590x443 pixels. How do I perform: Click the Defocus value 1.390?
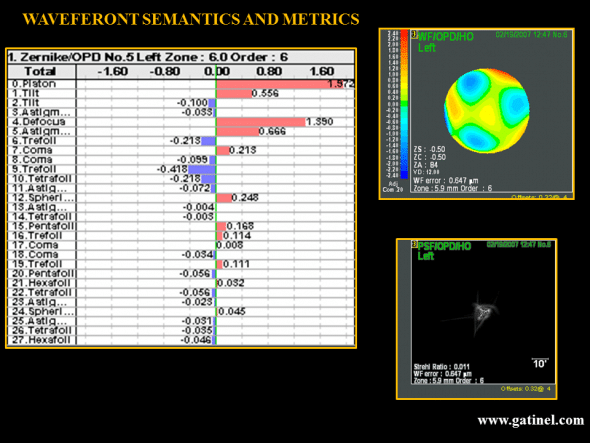(x=319, y=122)
